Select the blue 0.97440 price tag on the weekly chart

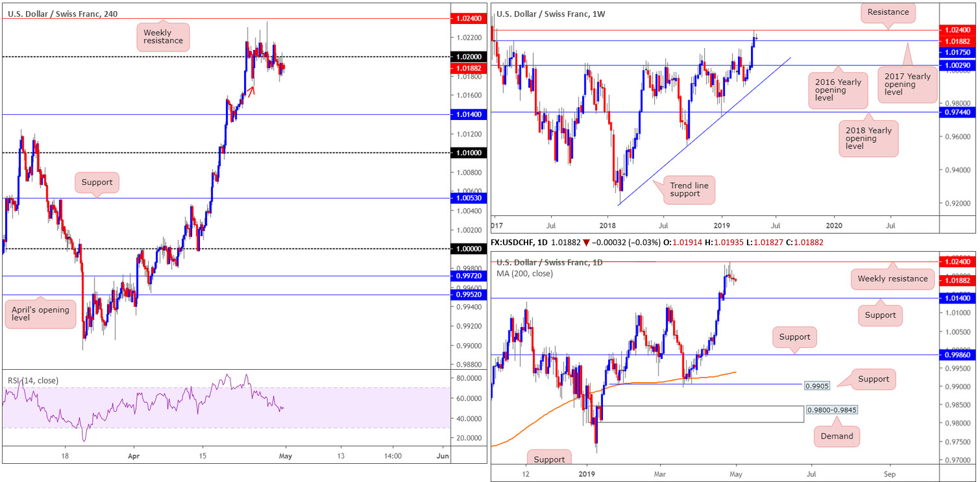[959, 112]
